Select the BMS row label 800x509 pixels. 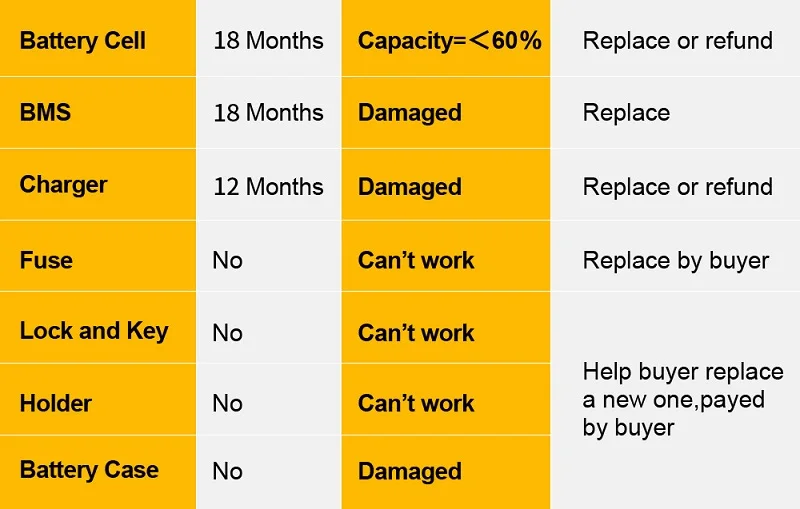click(x=46, y=112)
